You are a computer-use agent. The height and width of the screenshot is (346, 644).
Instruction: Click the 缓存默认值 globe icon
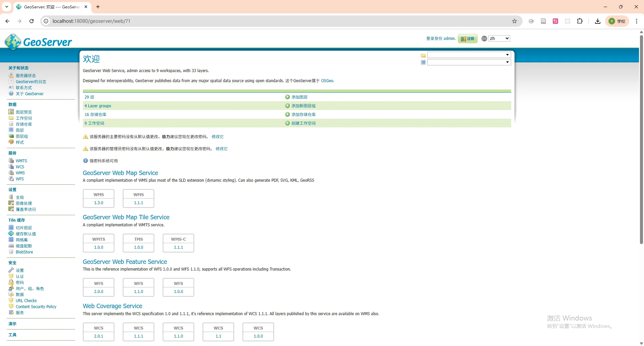tap(11, 234)
